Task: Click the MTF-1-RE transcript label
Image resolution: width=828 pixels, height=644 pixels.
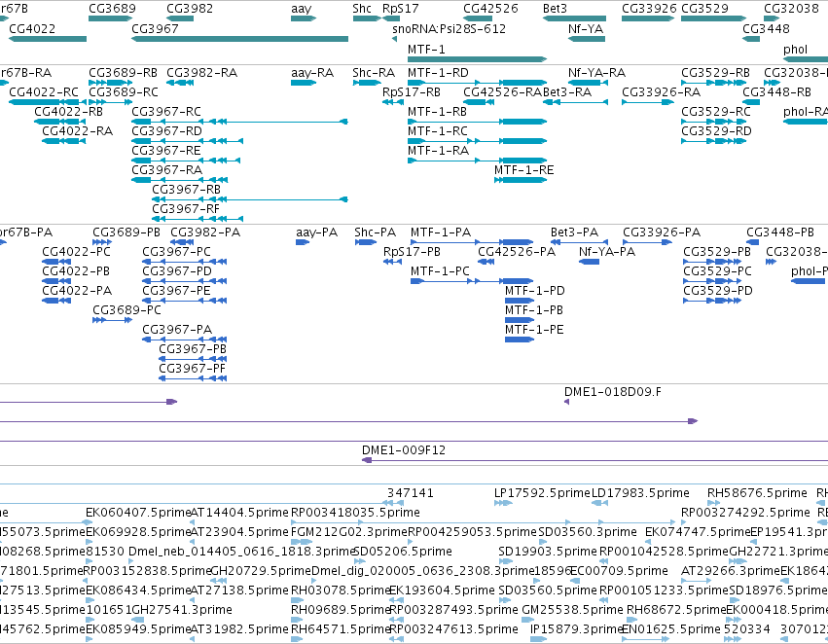Action: pyautogui.click(x=523, y=170)
